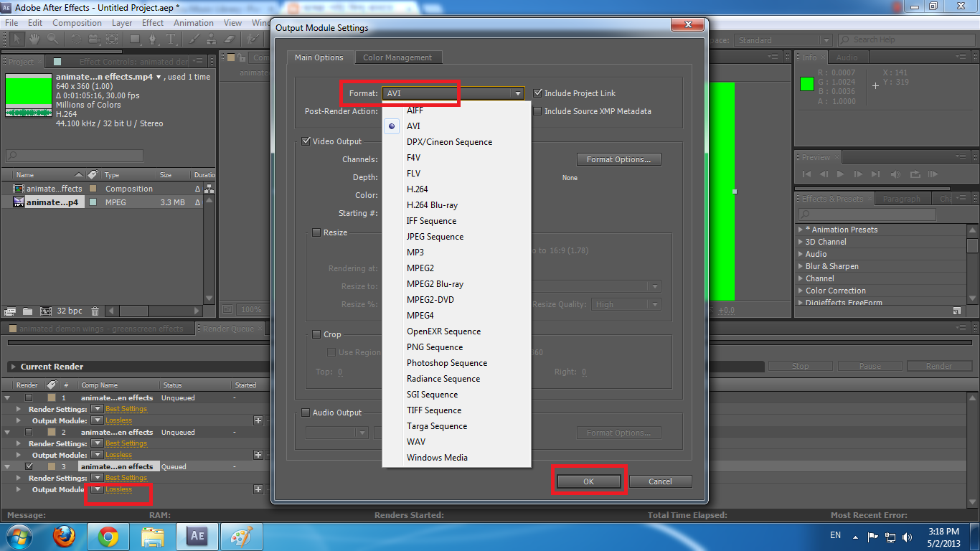Open Best Settings link for item 2
This screenshot has width=980, height=551.
126,443
